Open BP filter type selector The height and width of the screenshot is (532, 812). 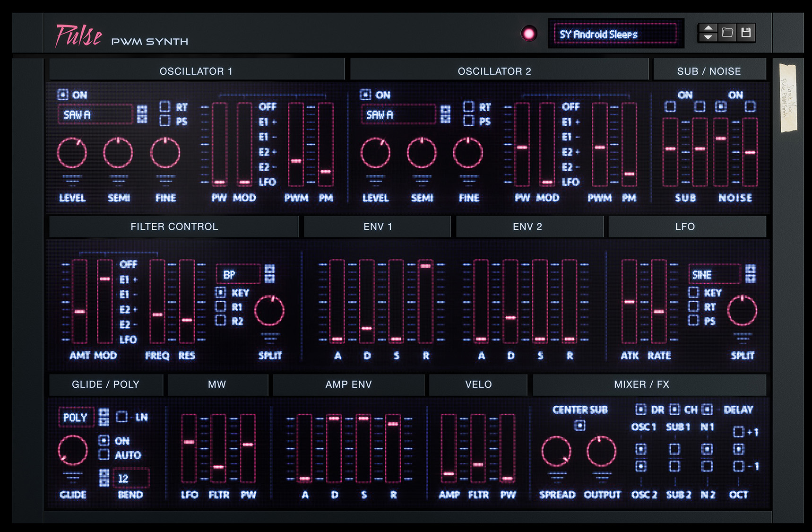[x=238, y=274]
